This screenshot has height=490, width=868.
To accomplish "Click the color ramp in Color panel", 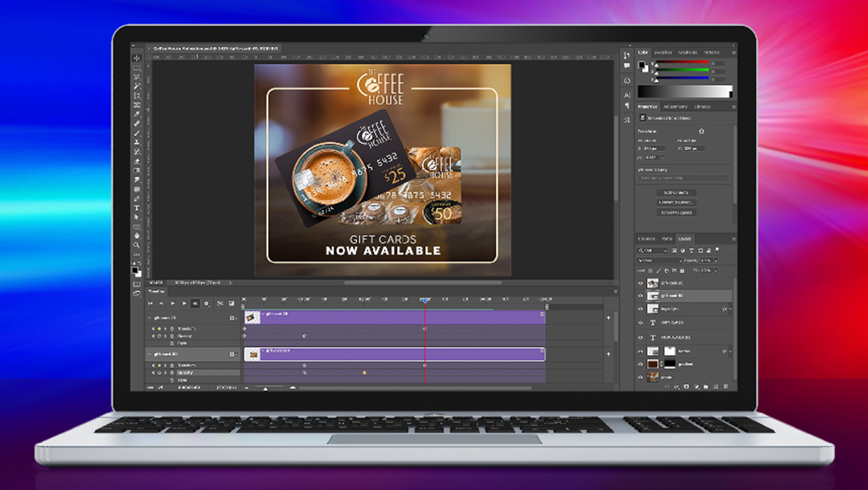I will [x=685, y=91].
